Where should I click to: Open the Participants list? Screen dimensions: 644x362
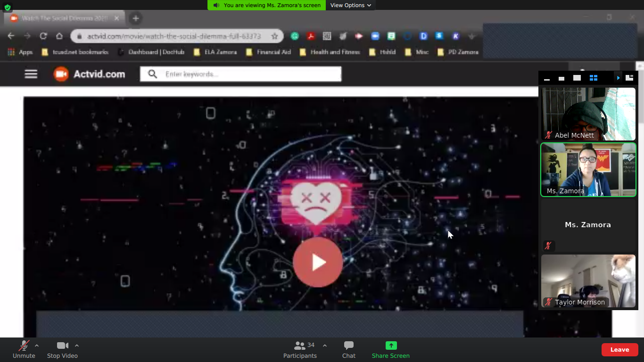tap(300, 350)
